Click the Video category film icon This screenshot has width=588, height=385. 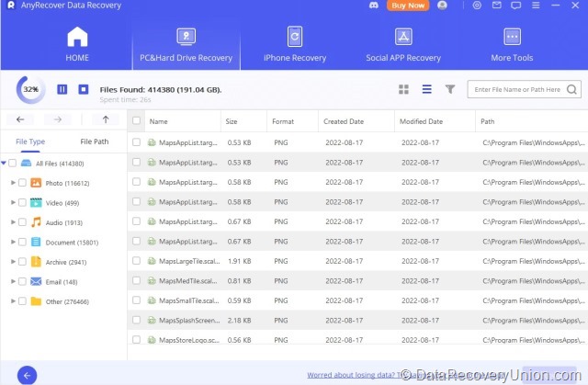[36, 202]
